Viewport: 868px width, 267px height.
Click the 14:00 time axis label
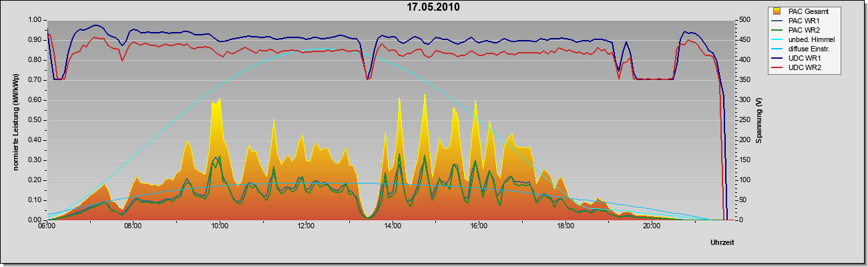point(392,226)
